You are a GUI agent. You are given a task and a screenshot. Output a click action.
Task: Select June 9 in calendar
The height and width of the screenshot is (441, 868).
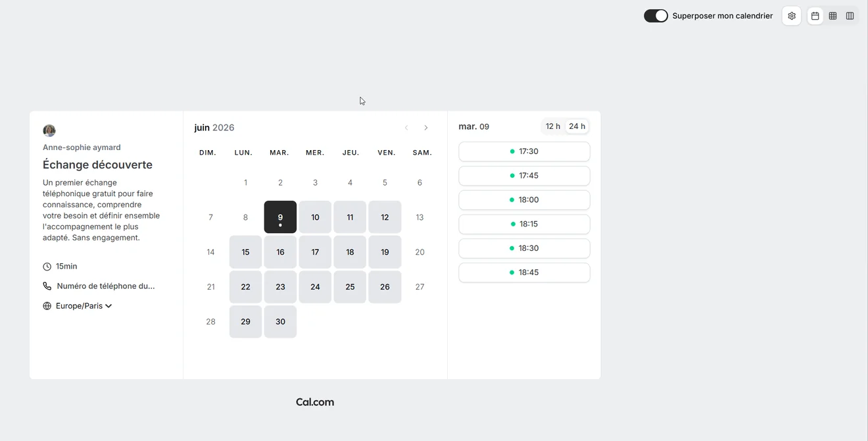tap(280, 217)
